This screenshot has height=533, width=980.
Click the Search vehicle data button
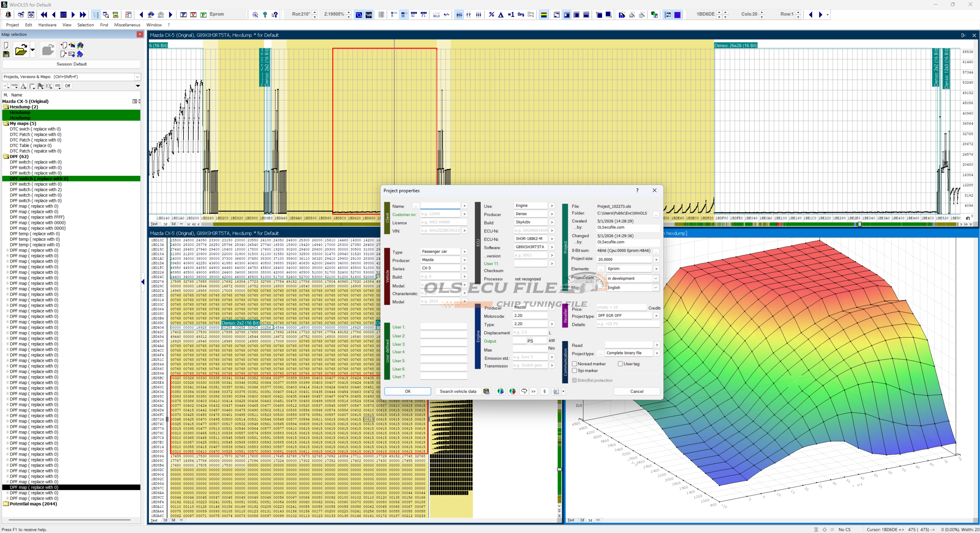pyautogui.click(x=458, y=391)
